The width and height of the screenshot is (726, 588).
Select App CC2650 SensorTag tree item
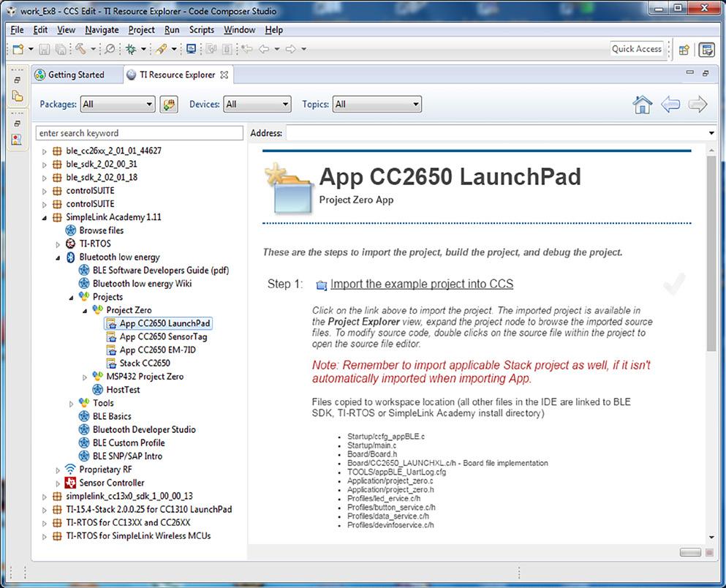(163, 336)
